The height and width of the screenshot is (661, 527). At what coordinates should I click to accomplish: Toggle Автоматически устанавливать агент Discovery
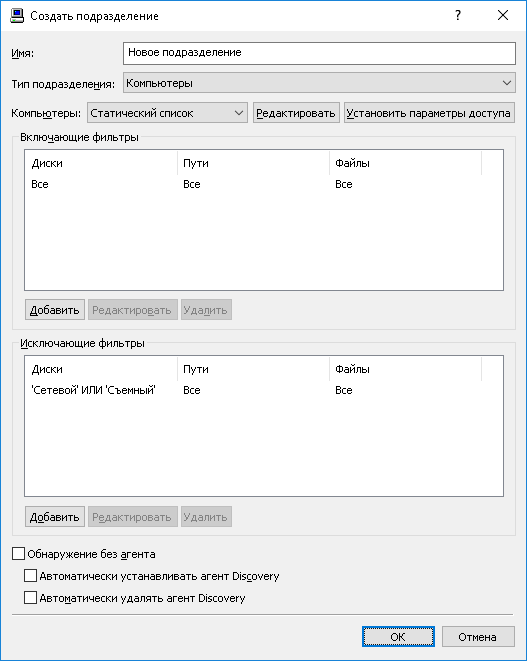(30, 575)
